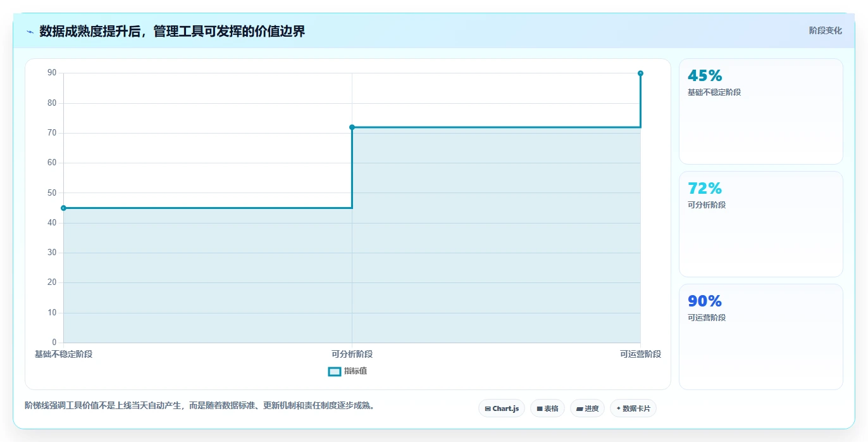This screenshot has width=868, height=442.
Task: Open the 45% 基础不稳定阶段 card
Action: (x=760, y=111)
